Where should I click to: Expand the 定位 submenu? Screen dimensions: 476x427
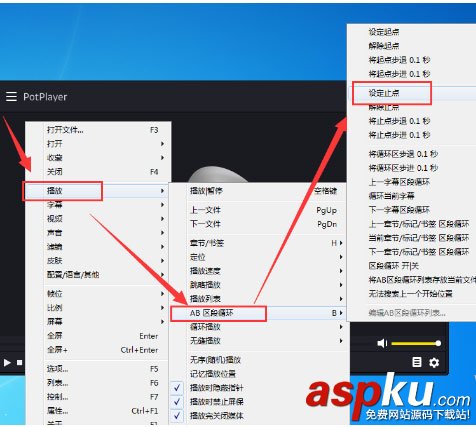pyautogui.click(x=258, y=257)
